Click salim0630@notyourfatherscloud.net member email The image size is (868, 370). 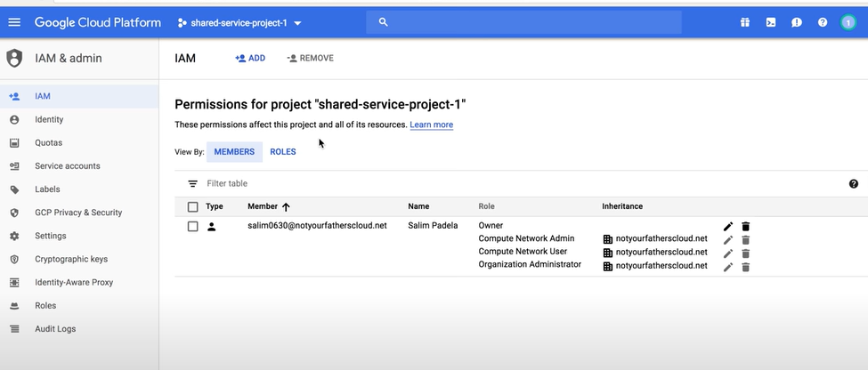317,226
